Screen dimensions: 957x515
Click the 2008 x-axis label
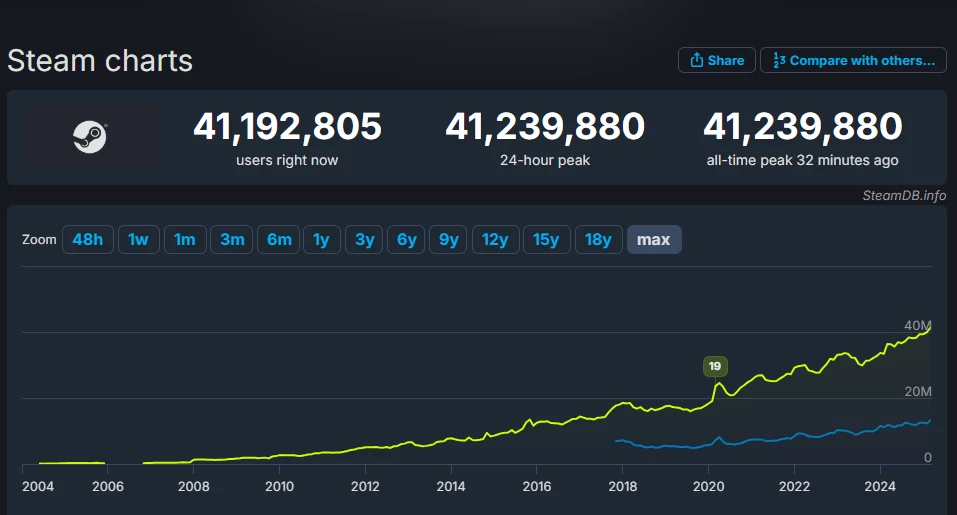coord(193,486)
